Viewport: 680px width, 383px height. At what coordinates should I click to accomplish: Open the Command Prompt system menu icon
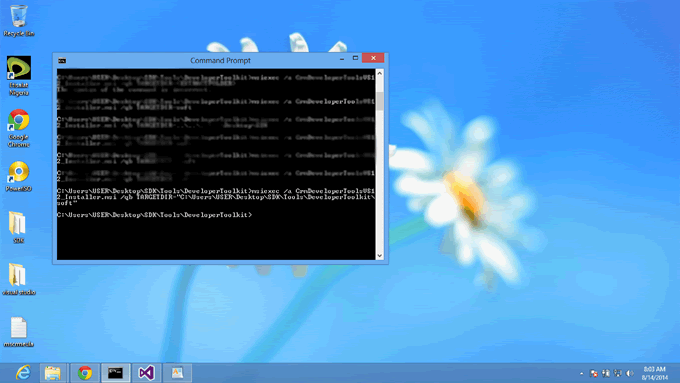point(62,61)
